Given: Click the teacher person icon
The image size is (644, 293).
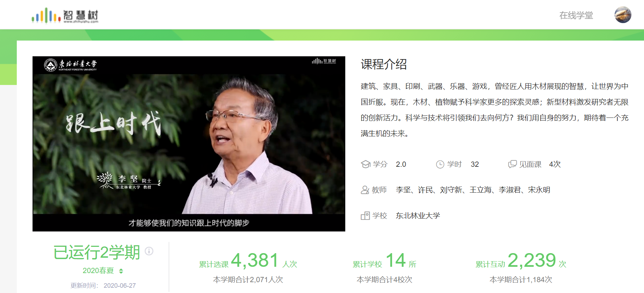Looking at the screenshot, I should pos(365,190).
